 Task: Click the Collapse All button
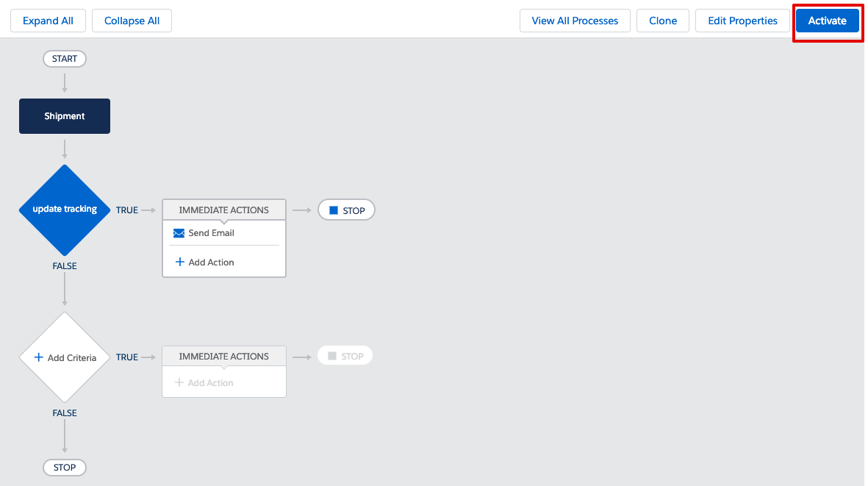[132, 21]
